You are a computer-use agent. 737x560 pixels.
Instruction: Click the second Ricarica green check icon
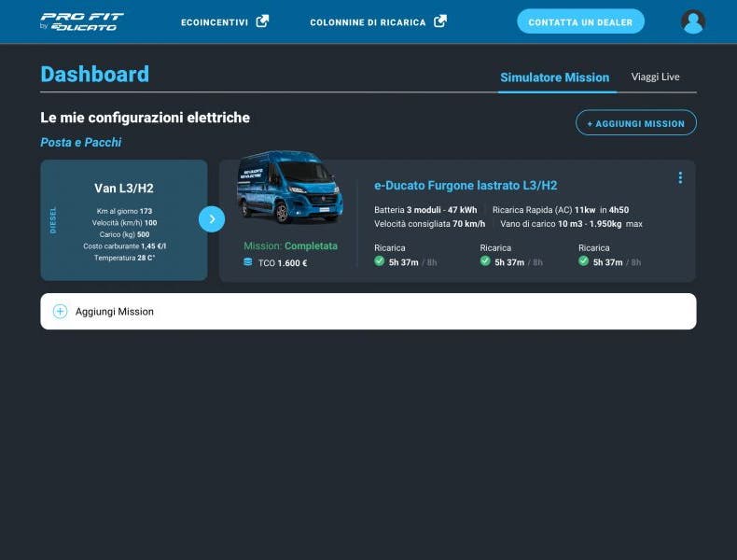click(485, 261)
